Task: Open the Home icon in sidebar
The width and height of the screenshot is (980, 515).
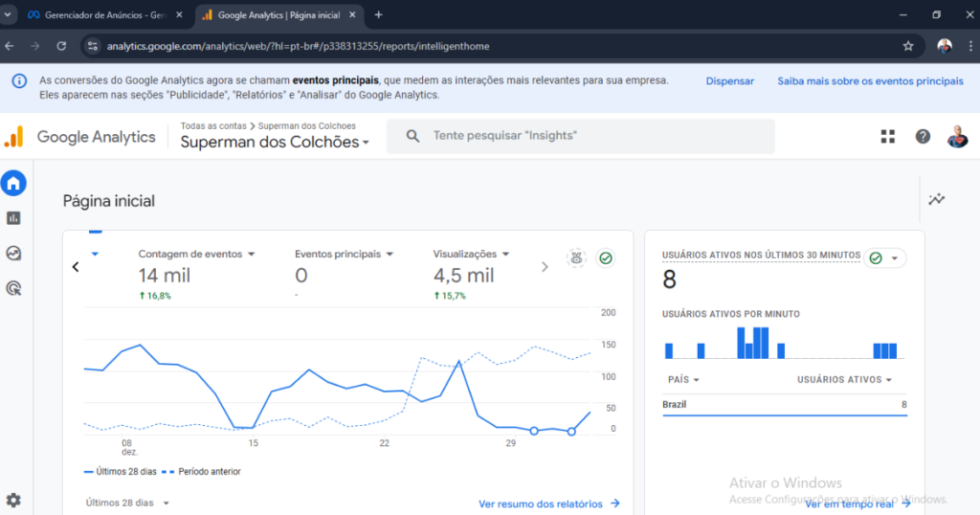Action: 13,183
